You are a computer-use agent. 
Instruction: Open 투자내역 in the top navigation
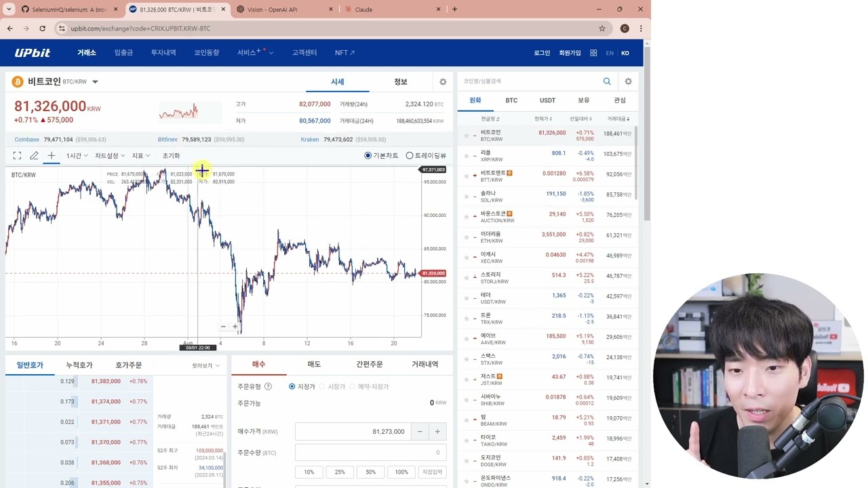(x=163, y=53)
